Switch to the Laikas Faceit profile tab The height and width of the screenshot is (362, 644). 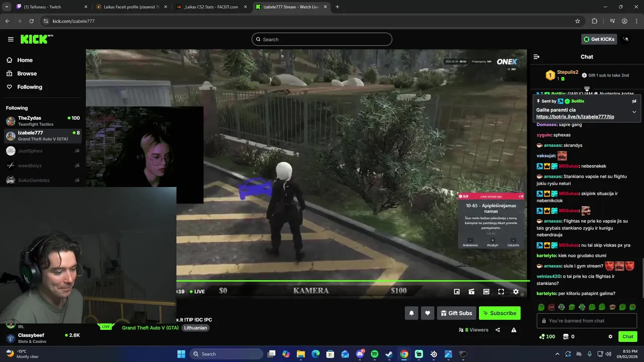[x=132, y=7]
